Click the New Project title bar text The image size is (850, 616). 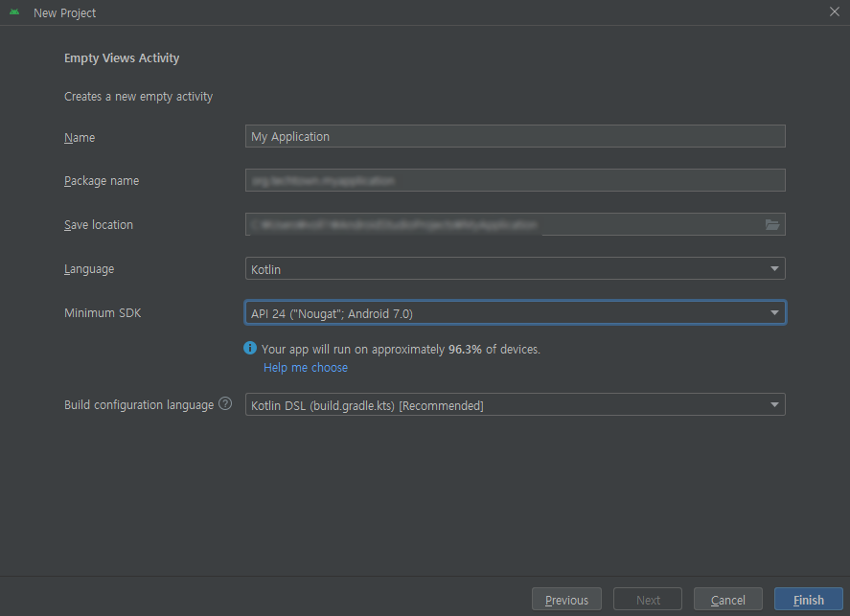(64, 13)
